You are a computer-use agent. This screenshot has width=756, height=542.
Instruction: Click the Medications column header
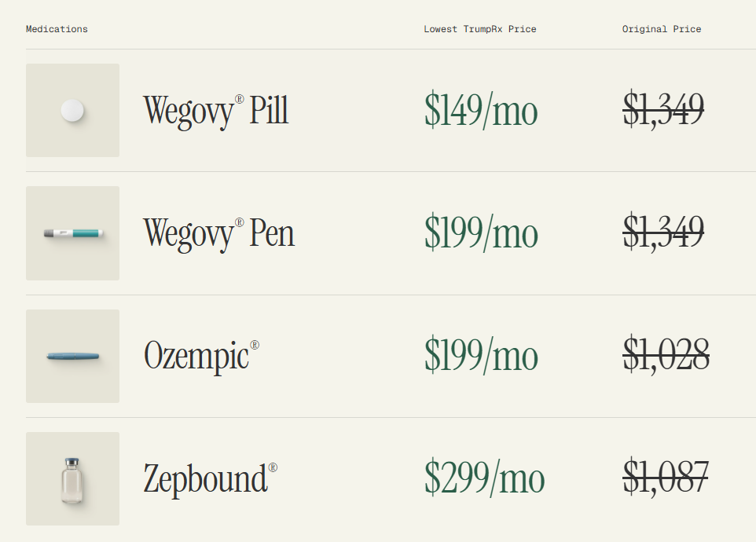pos(57,29)
